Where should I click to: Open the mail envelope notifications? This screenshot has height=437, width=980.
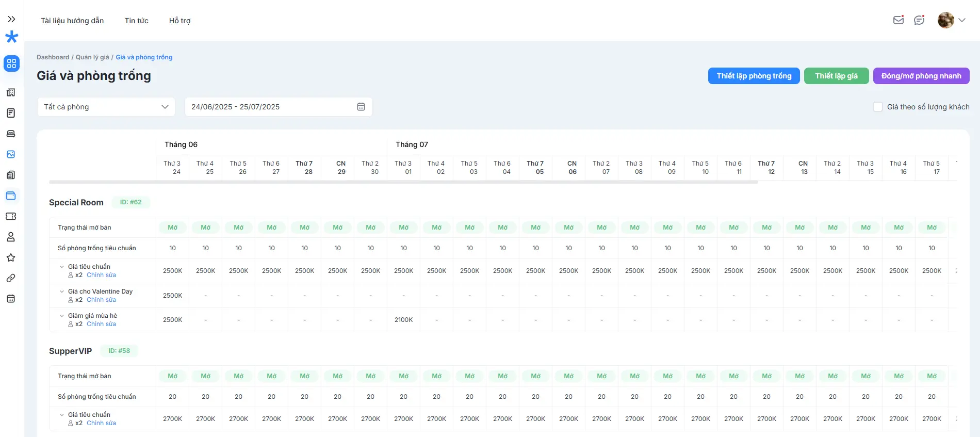[899, 20]
